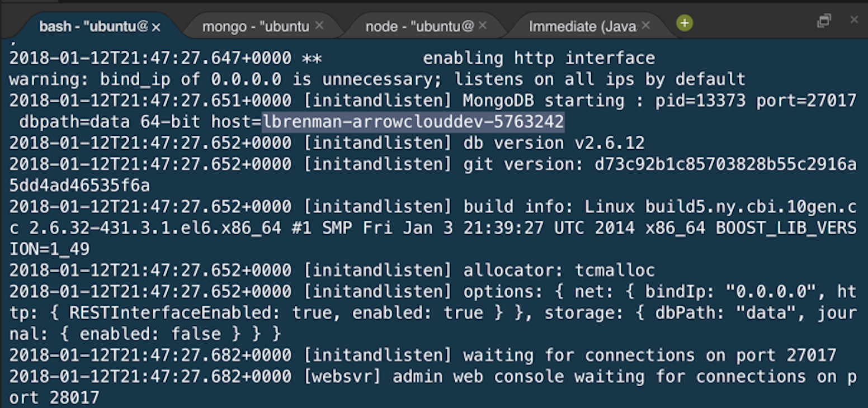This screenshot has width=868, height=408.
Task: Click the db version v2.6.12 text
Action: (554, 143)
